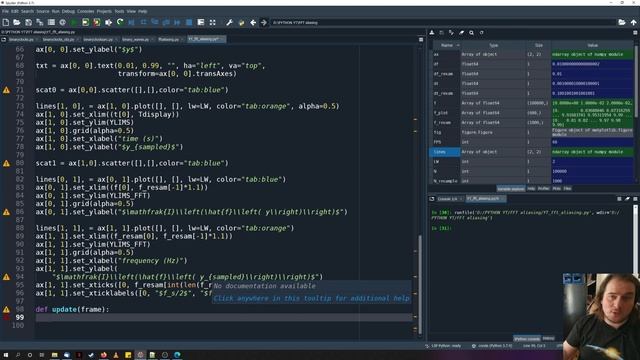The image size is (640, 360).
Task: Open the conda environment status bar entry
Action: 492,346
